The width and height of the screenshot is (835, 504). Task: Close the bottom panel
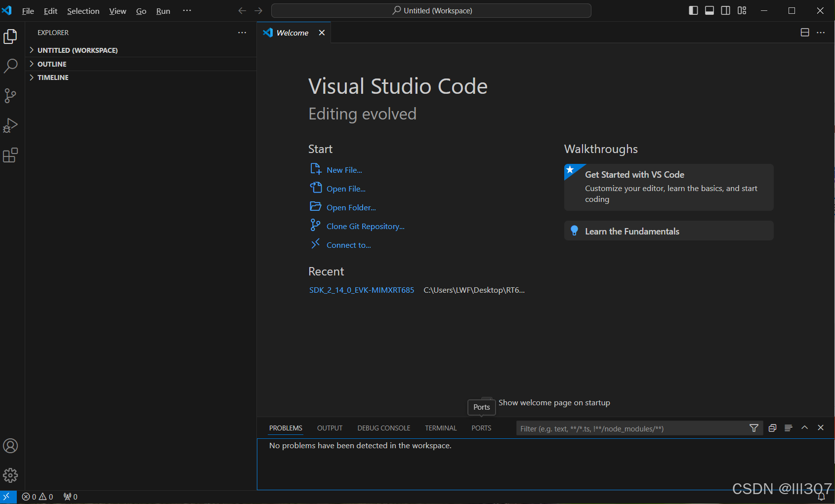point(821,427)
